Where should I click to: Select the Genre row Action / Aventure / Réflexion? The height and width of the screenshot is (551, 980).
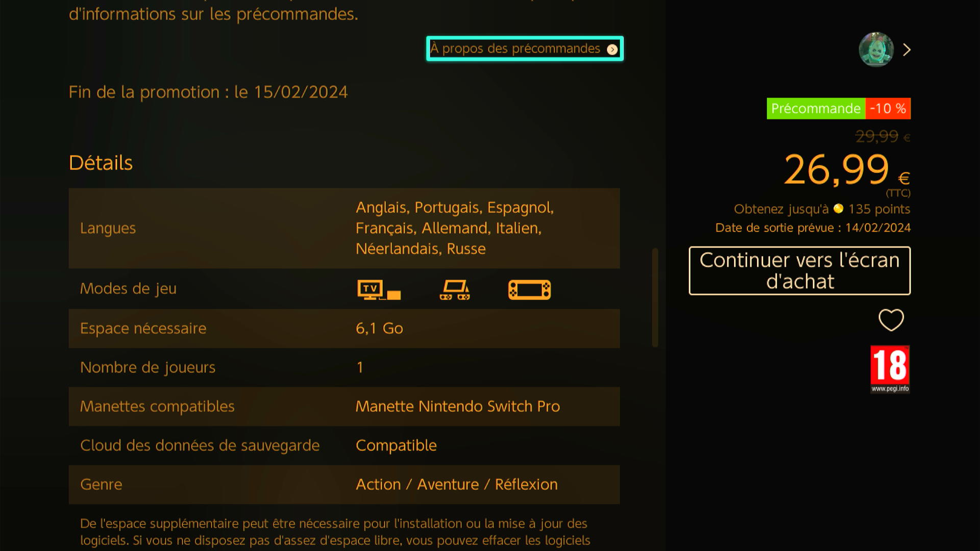[x=344, y=484]
